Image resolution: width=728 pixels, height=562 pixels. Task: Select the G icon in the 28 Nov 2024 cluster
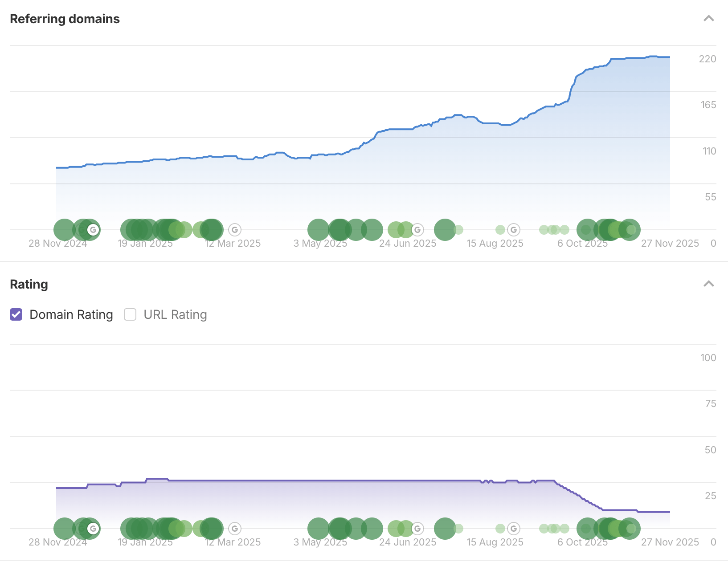tap(93, 230)
